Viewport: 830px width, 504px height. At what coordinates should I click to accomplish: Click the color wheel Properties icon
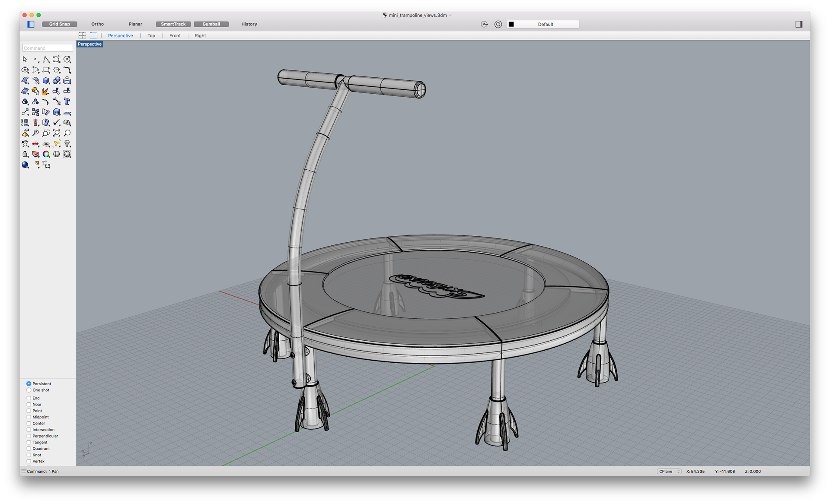(46, 154)
